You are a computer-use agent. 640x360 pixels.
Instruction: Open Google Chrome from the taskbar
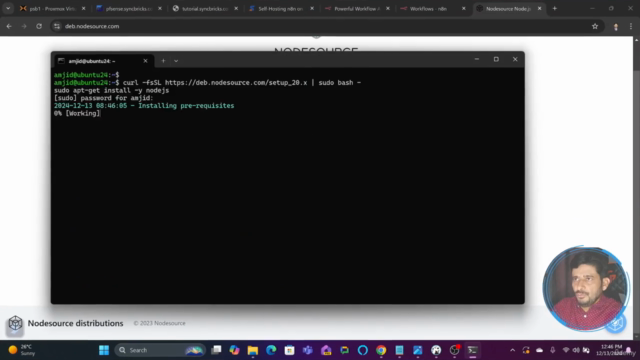click(x=381, y=350)
